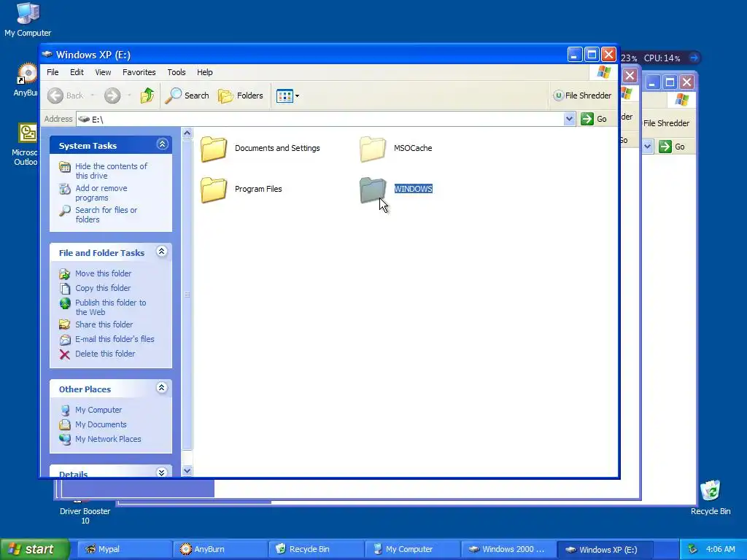Click Search for files or folders link
The width and height of the screenshot is (747, 560).
[x=107, y=215]
